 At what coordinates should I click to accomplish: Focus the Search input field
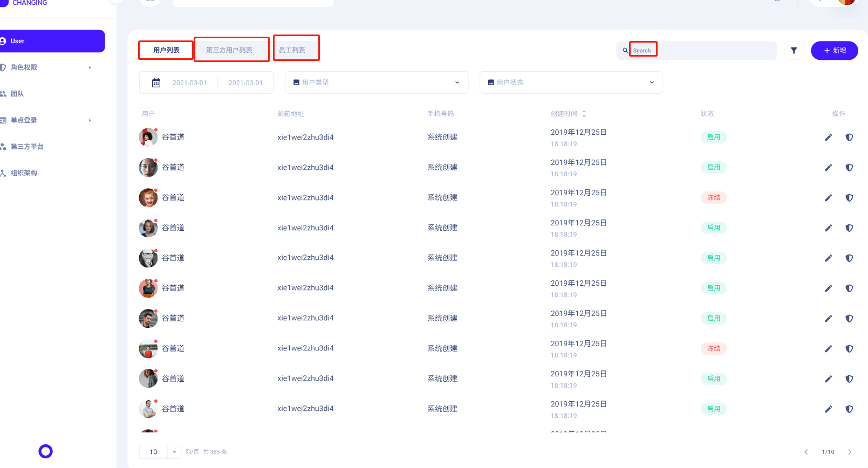(x=696, y=51)
